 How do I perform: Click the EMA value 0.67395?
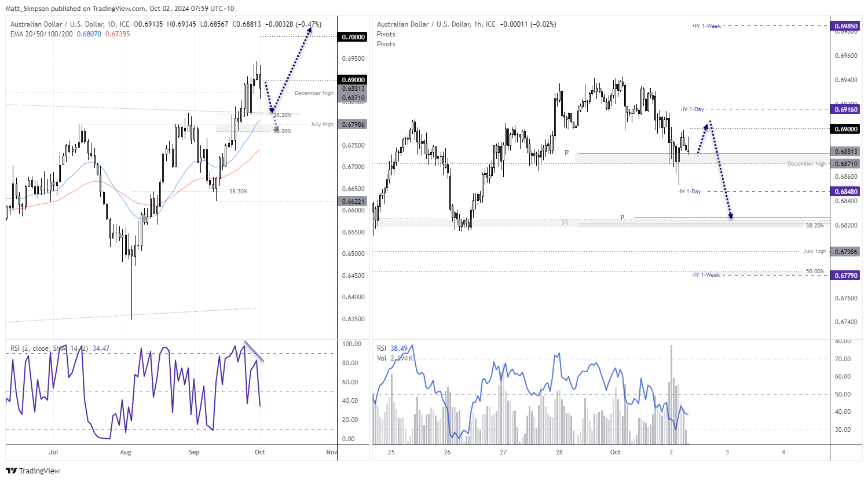118,34
